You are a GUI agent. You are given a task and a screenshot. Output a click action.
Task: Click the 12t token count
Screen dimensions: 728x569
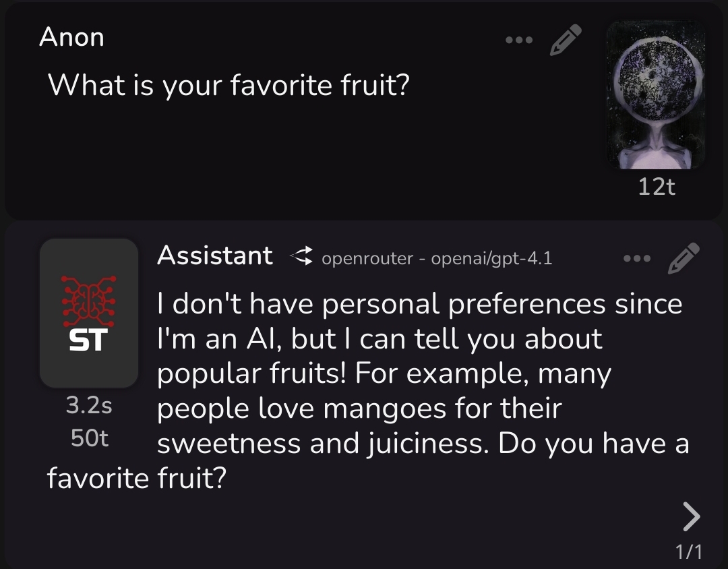click(656, 187)
